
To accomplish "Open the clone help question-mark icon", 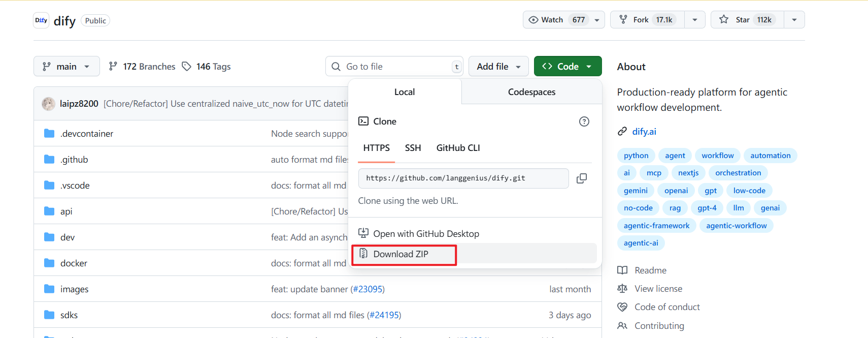I will [x=584, y=121].
